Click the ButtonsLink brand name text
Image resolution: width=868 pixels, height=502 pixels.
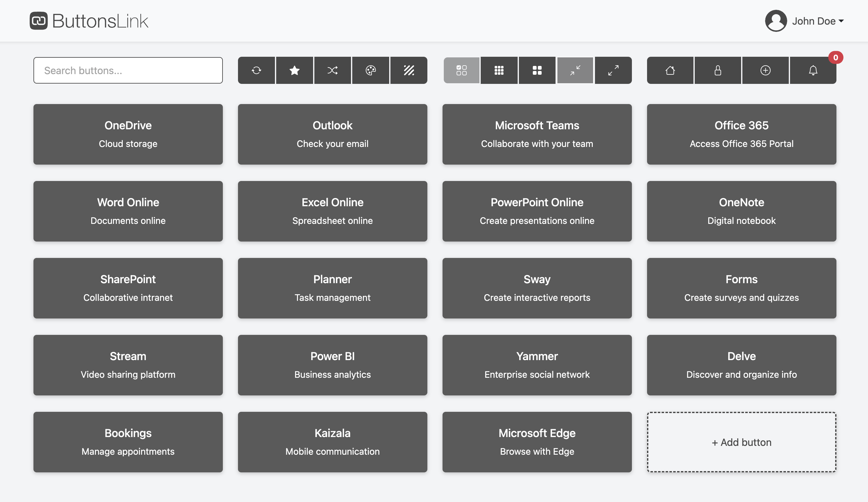pos(100,21)
